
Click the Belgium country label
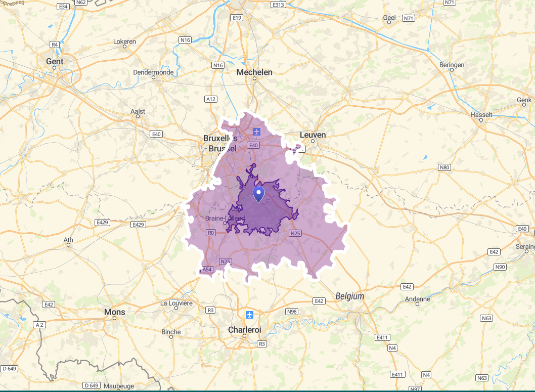pyautogui.click(x=351, y=296)
